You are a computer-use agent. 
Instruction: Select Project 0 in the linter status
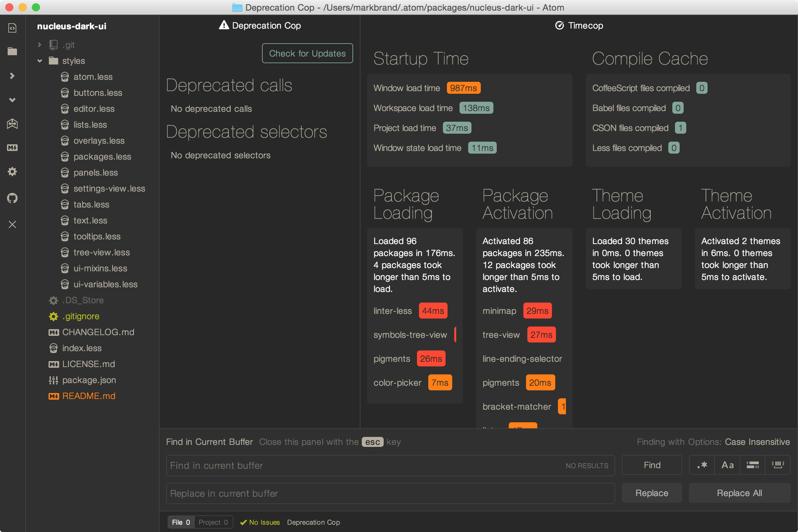213,522
